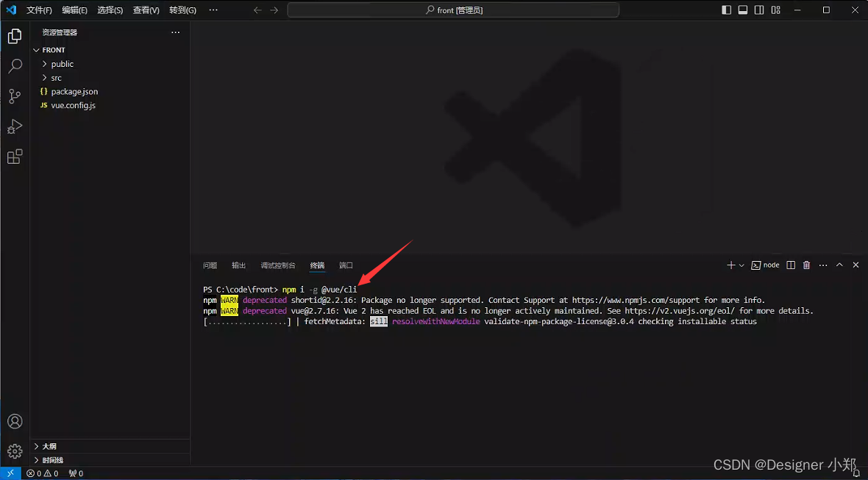The height and width of the screenshot is (480, 868).
Task: Switch to the 输出 panel tab
Action: (x=238, y=265)
